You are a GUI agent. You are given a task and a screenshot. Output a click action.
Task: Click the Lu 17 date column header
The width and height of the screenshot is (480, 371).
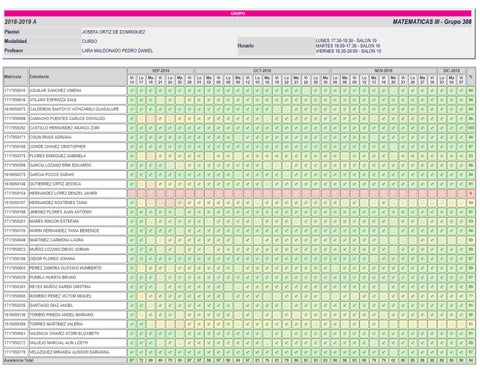point(141,80)
